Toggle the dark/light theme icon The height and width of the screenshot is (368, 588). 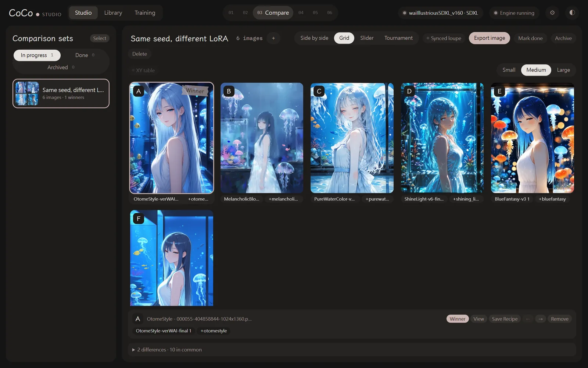[x=572, y=13]
